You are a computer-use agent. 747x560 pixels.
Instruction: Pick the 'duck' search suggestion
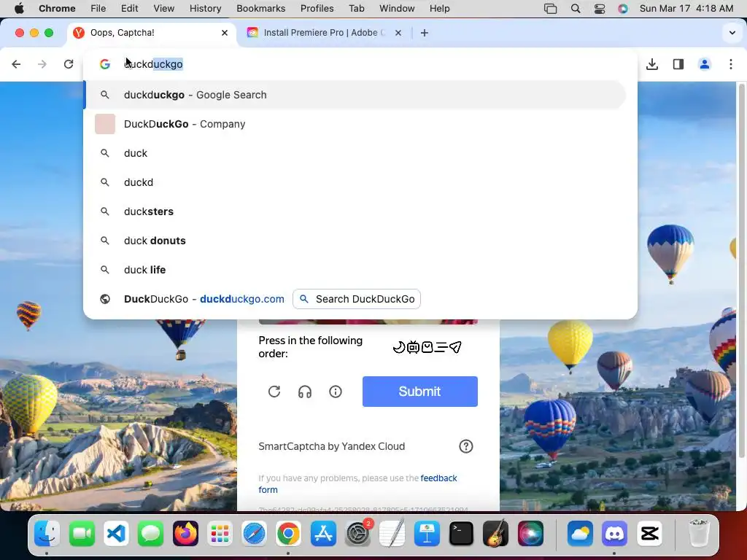355,153
